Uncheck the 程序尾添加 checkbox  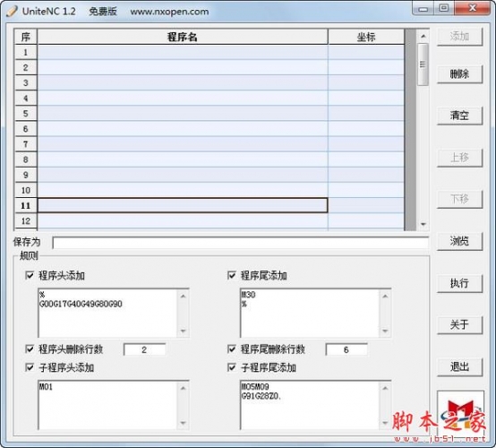tap(232, 275)
